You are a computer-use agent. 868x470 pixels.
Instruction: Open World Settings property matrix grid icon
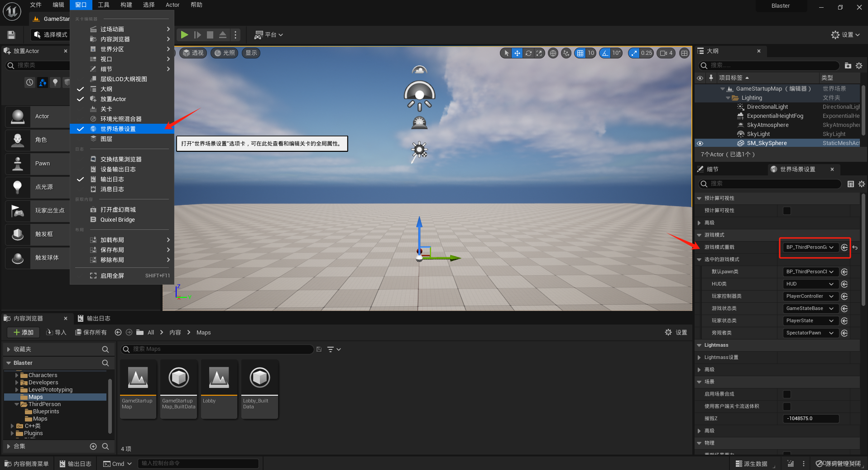point(851,184)
